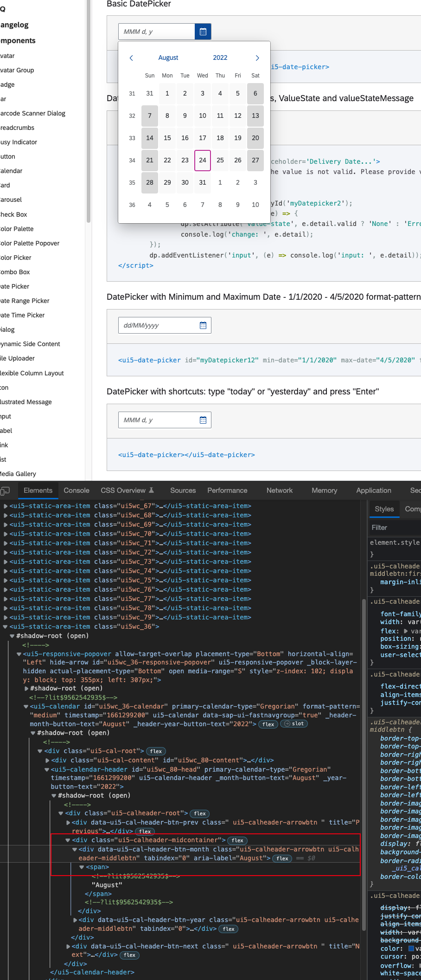Viewport: 421px width, 980px height.
Task: Collapse ui5-calheader-midcontainer div node
Action: tap(68, 840)
